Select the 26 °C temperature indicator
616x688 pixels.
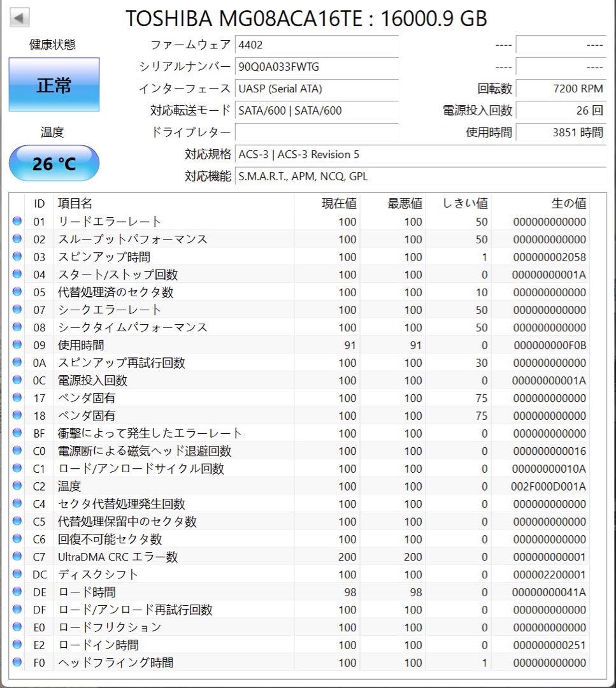[54, 163]
